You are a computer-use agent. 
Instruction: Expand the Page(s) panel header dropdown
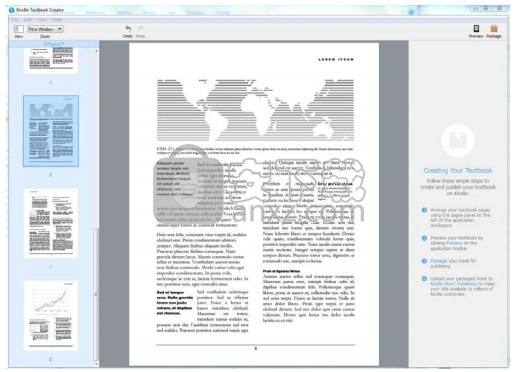[54, 44]
